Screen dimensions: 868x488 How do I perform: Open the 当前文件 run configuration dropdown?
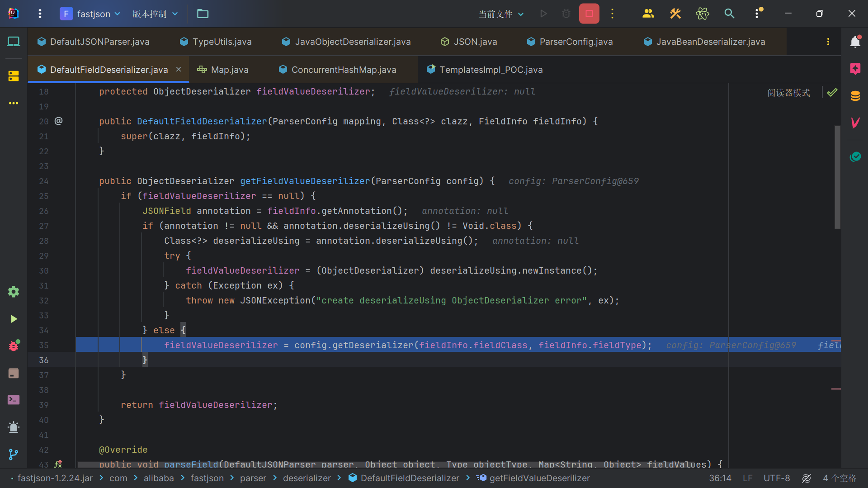point(501,14)
